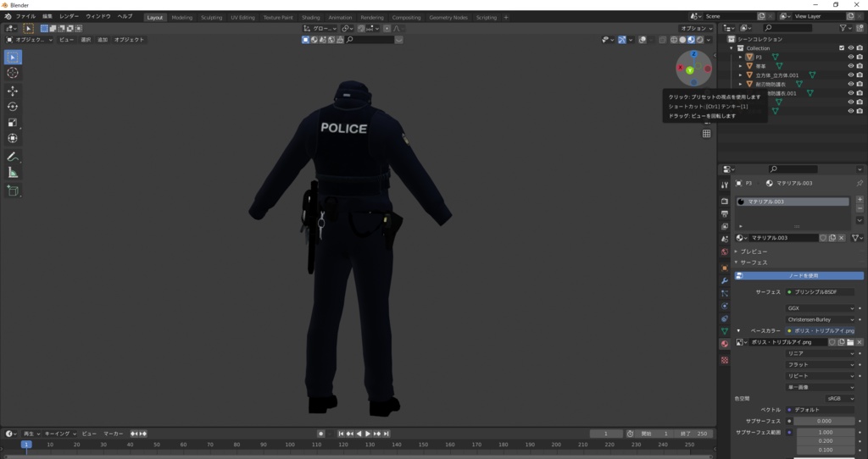Image resolution: width=868 pixels, height=459 pixels.
Task: Open the Object properties tab
Action: point(725,268)
